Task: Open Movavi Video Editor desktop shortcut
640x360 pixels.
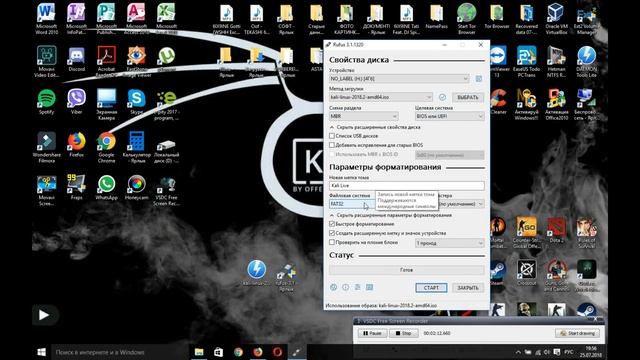Action: point(47,61)
